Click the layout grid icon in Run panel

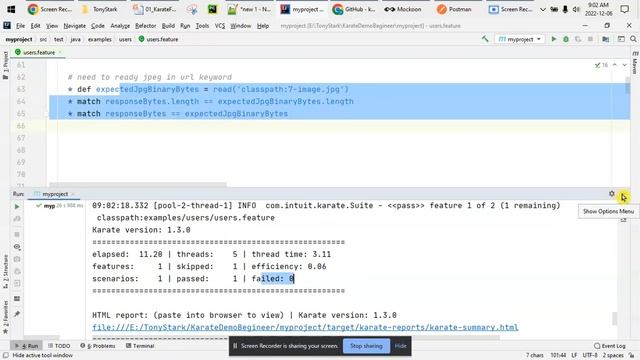(x=17, y=299)
